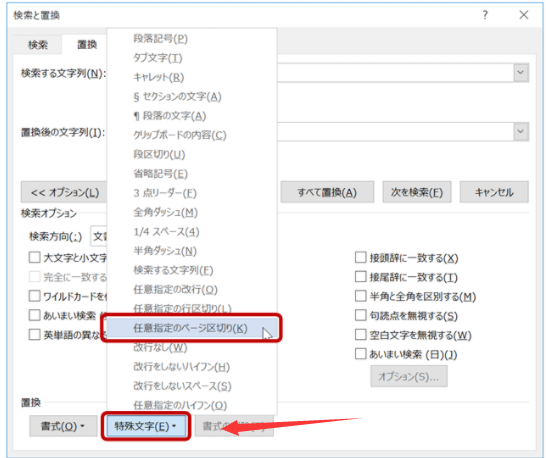Image resolution: width=546 pixels, height=458 pixels.
Task: Enable 接尾辞に一致する(T) checkbox
Action: pos(360,277)
